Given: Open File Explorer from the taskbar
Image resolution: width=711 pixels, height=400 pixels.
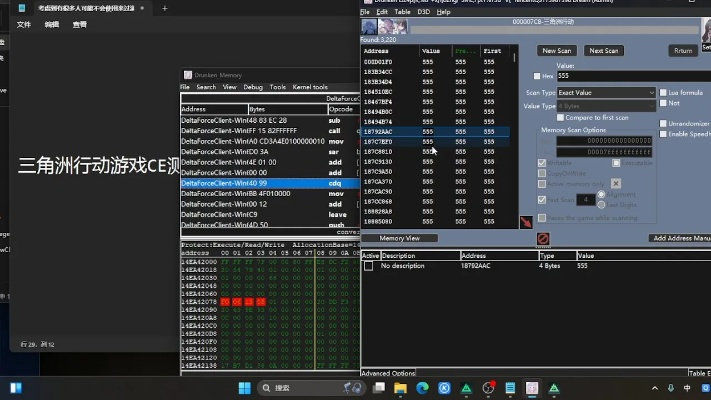Looking at the screenshot, I should point(400,388).
